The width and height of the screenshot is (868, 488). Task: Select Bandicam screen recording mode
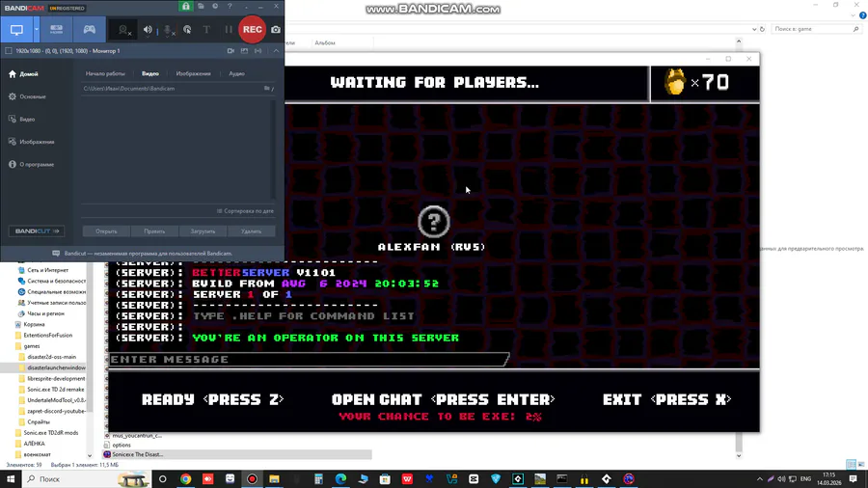pyautogui.click(x=16, y=30)
